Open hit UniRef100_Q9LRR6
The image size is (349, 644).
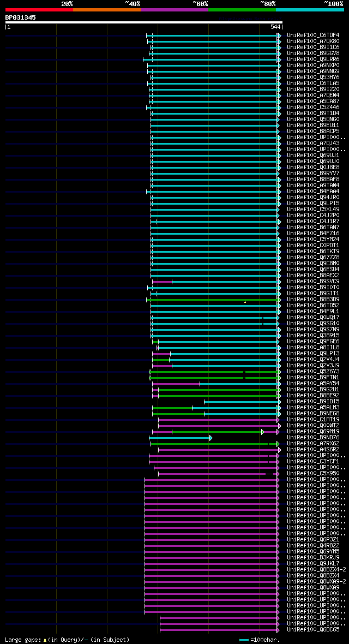click(313, 59)
